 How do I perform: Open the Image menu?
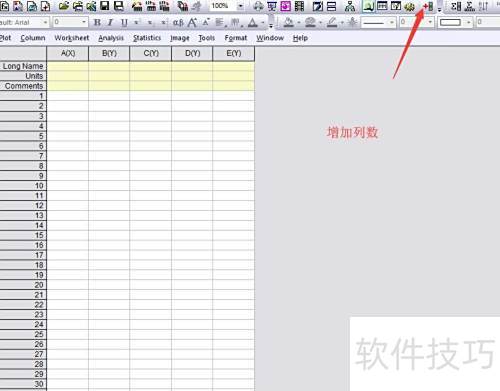pyautogui.click(x=180, y=38)
